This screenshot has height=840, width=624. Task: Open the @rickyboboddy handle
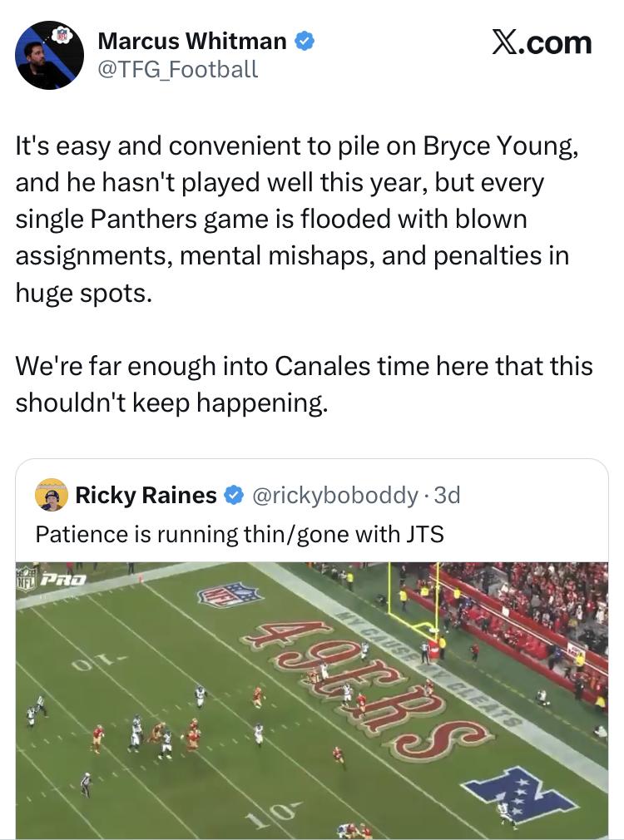[334, 496]
